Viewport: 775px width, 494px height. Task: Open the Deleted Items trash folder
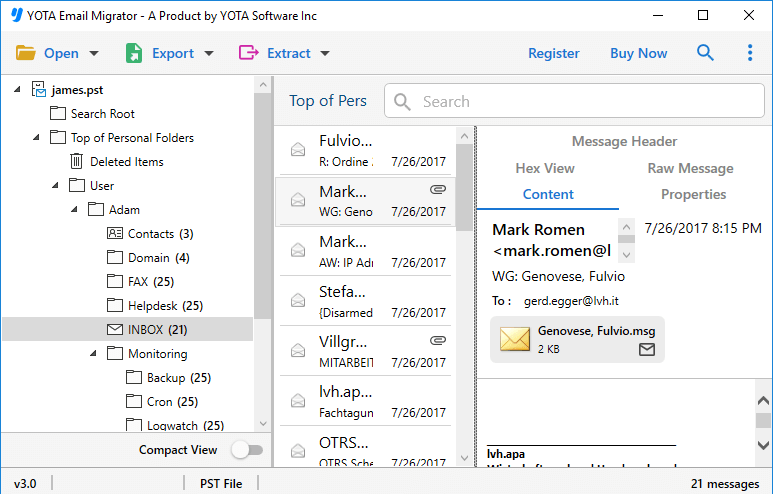(x=76, y=161)
